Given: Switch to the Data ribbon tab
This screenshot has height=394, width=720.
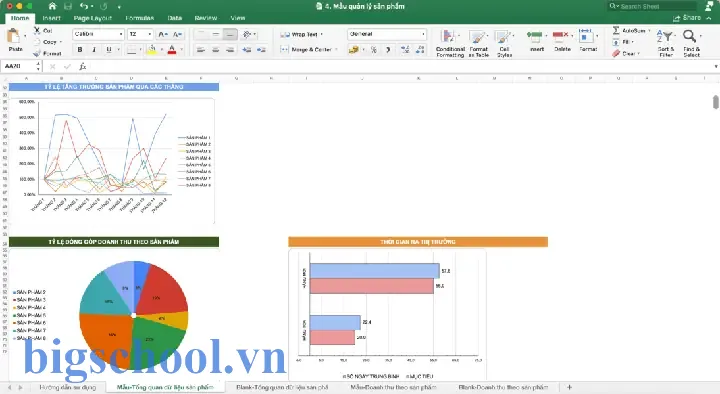Looking at the screenshot, I should coord(174,18).
